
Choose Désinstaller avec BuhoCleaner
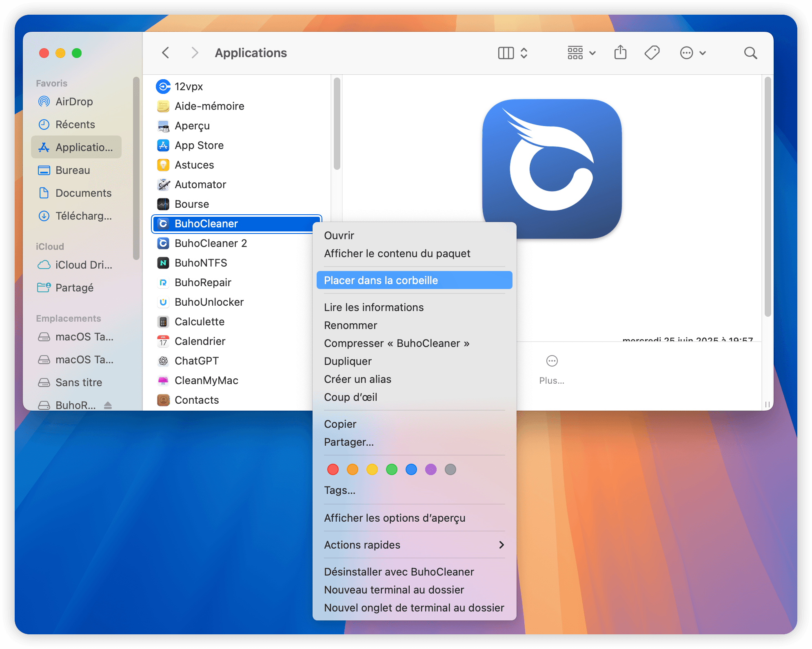[414, 572]
